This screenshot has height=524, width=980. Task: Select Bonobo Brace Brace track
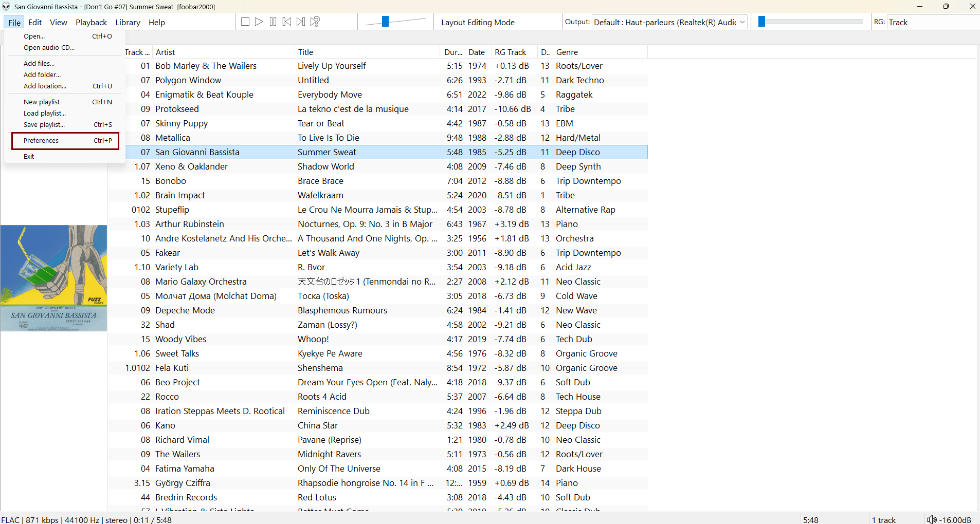[x=377, y=181]
